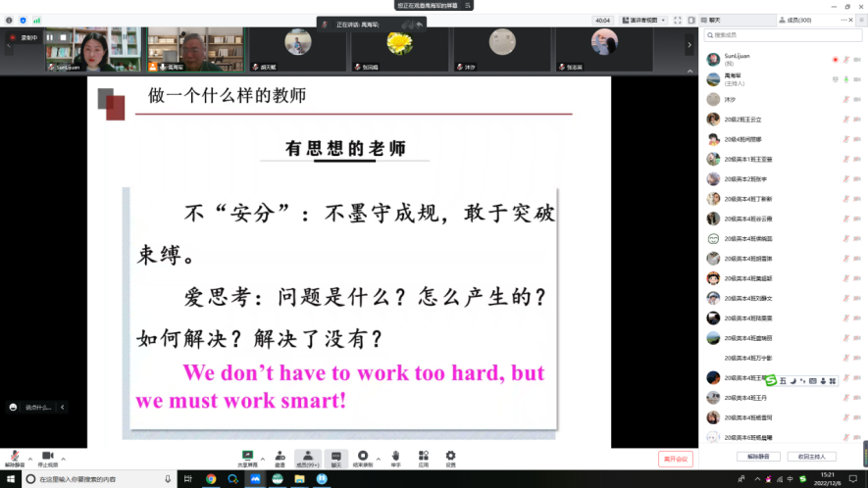
Task: Toggle the microphone for SunLijuan in member list
Action: [845, 60]
